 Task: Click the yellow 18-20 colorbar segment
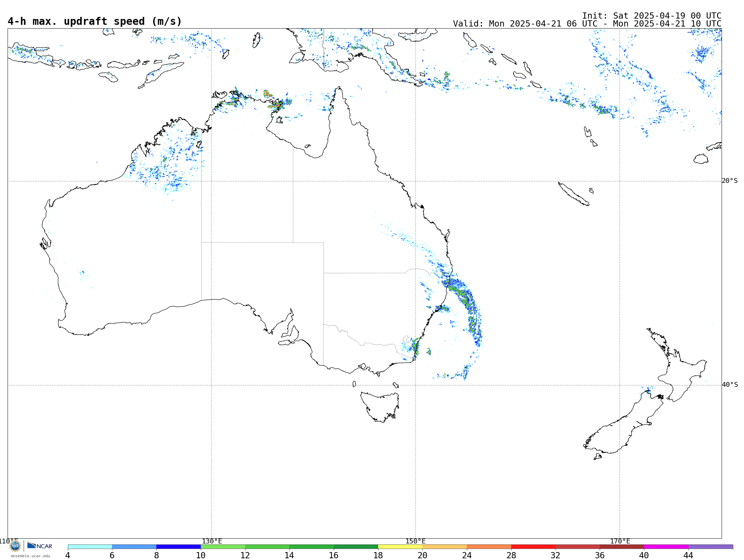pyautogui.click(x=400, y=547)
